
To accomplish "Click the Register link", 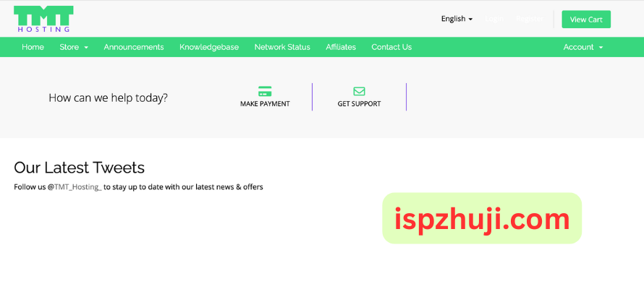I will point(529,19).
